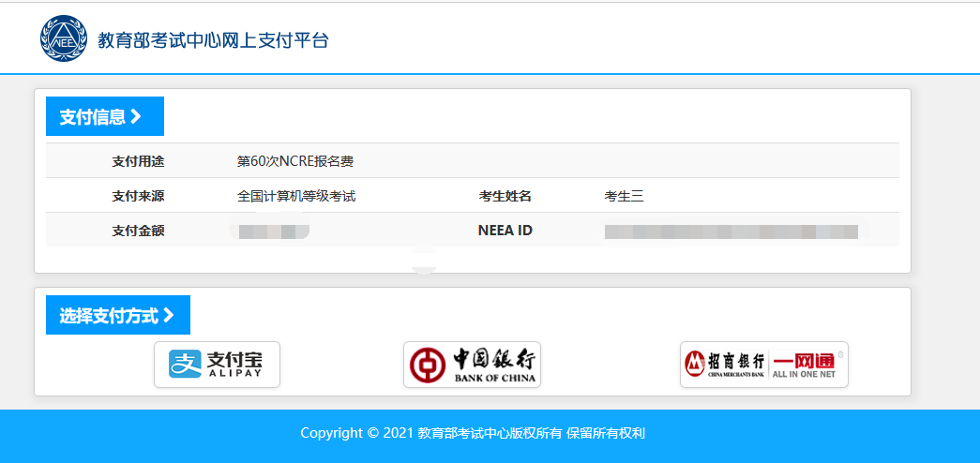Click the blue Alipay logo icon
Image resolution: width=980 pixels, height=463 pixels.
pyautogui.click(x=185, y=365)
